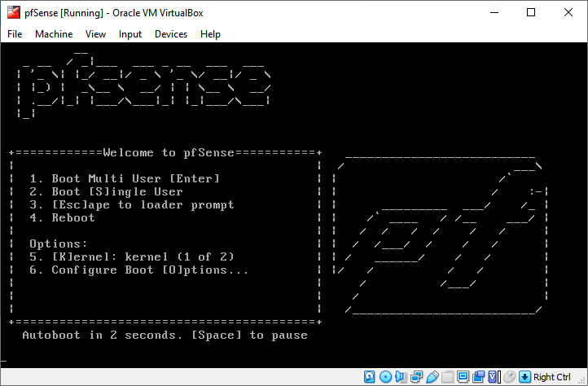Minimize the pfSense VirtualBox window
The image size is (588, 386).
pos(494,12)
